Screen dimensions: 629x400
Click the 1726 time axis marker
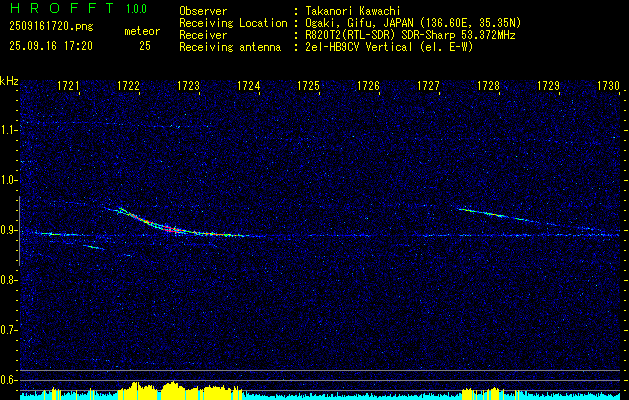click(369, 85)
